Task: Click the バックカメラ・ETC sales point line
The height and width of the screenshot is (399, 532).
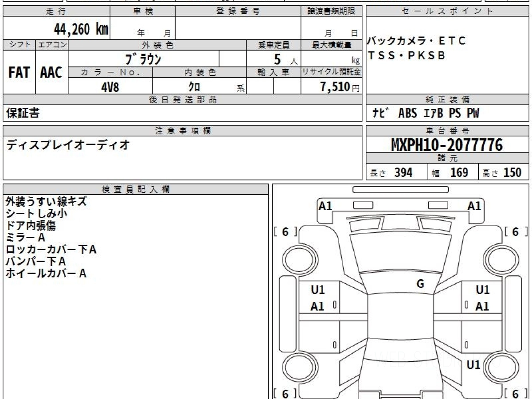Action: (x=416, y=41)
